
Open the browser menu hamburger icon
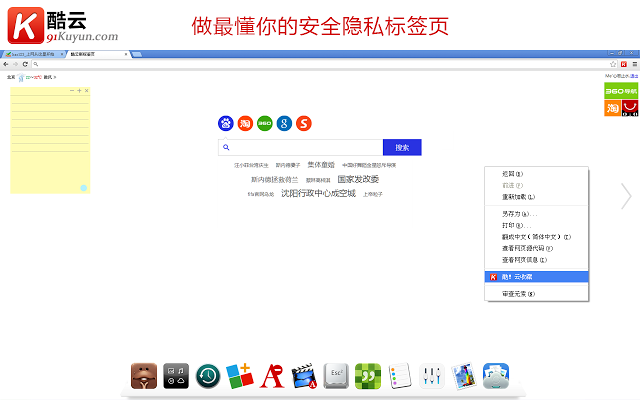click(635, 64)
